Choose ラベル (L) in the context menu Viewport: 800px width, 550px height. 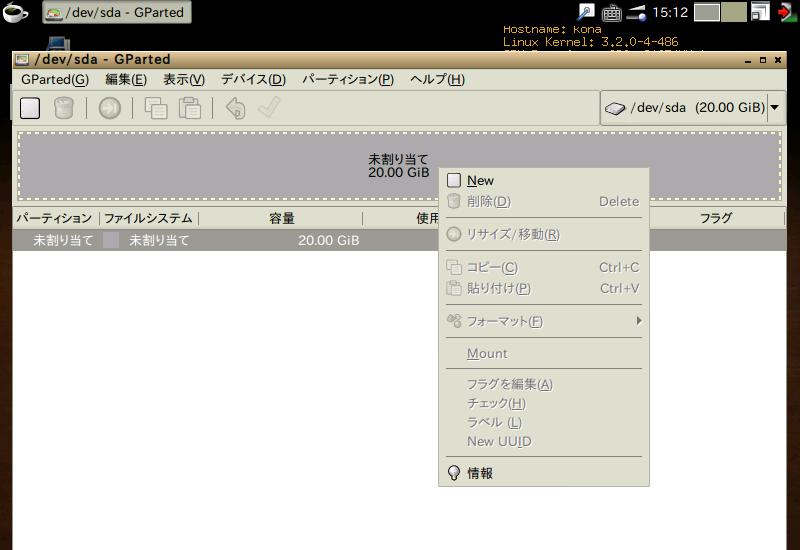click(544, 422)
